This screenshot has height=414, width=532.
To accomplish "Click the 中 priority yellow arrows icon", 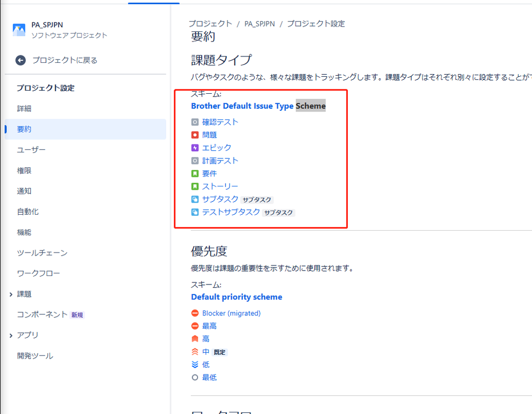I will click(x=195, y=352).
